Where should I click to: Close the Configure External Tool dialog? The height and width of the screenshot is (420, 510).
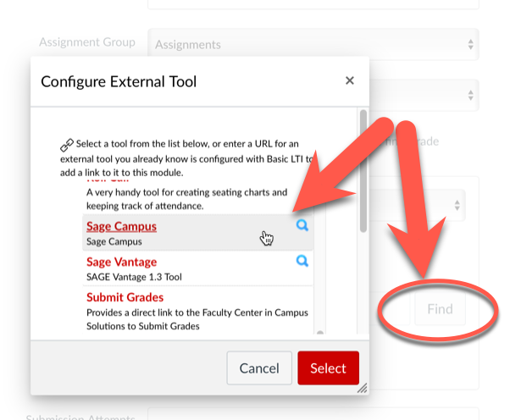[x=349, y=81]
